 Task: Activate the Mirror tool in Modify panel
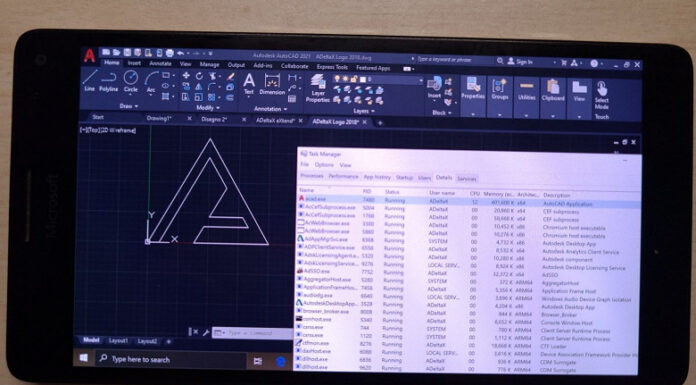click(x=199, y=87)
